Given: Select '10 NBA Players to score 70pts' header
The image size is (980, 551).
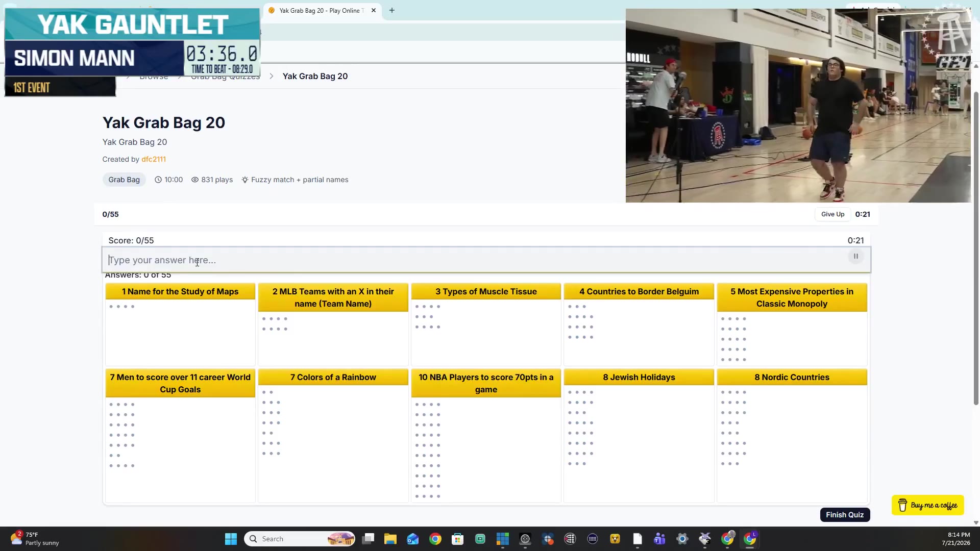Looking at the screenshot, I should pos(486,383).
